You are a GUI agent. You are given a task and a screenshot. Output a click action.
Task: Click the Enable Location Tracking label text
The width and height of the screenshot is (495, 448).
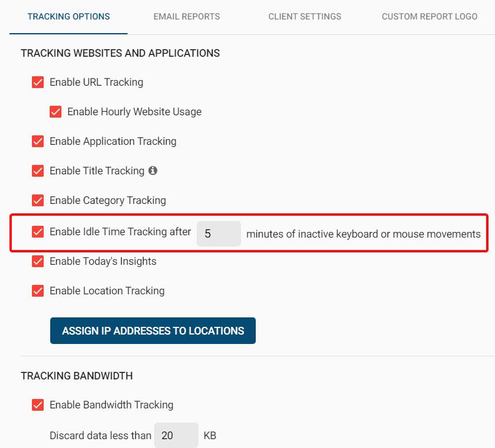(x=107, y=291)
